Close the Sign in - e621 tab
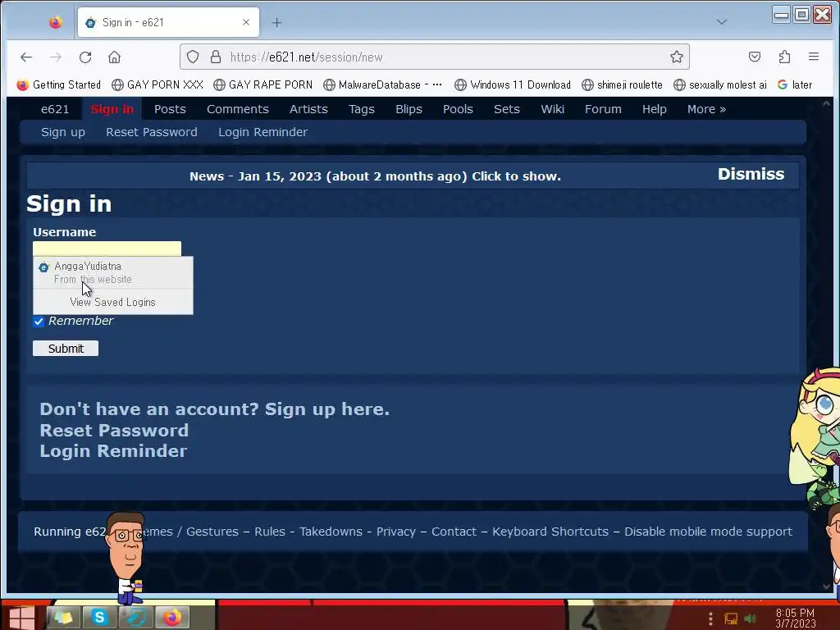 [246, 22]
